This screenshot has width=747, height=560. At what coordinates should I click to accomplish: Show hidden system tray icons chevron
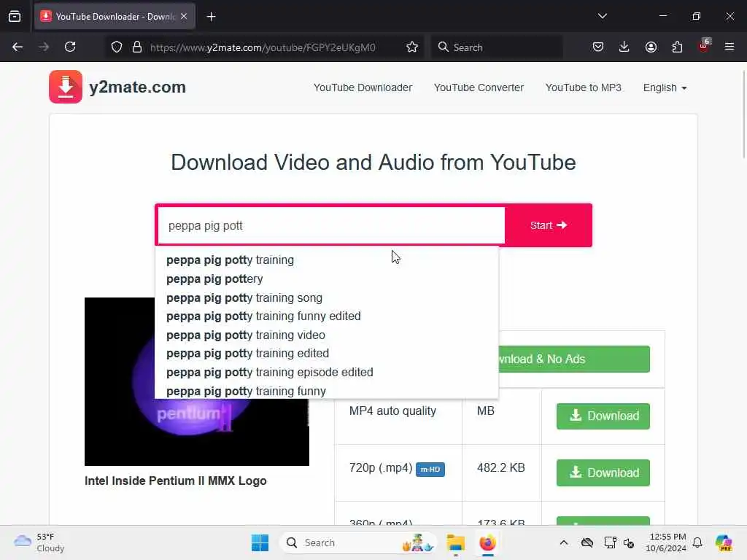pos(564,542)
